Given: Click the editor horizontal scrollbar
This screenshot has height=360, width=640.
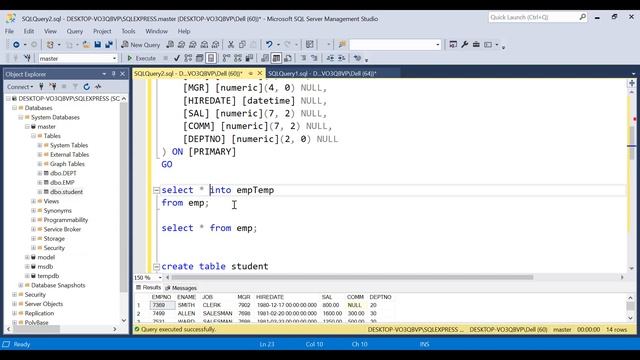Looking at the screenshot, I should [x=352, y=278].
